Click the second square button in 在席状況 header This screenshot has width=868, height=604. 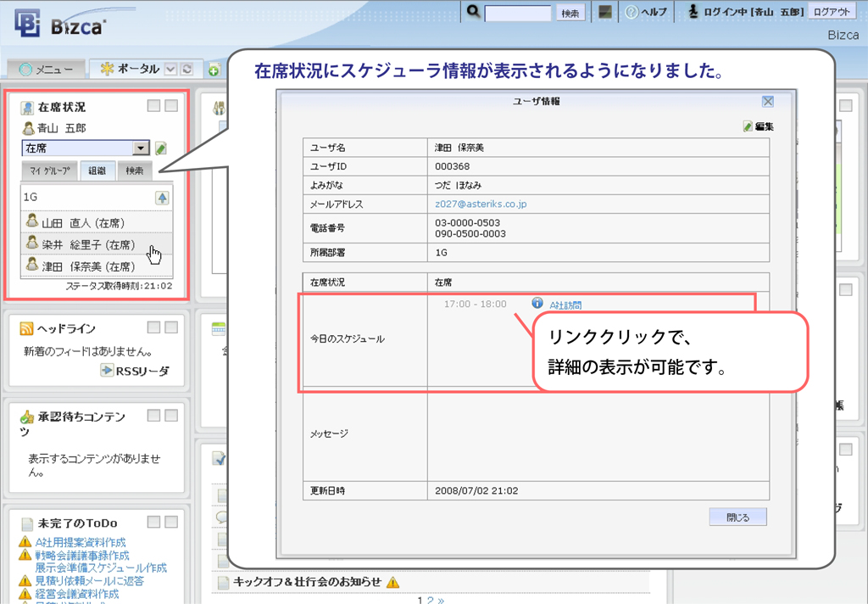[171, 105]
